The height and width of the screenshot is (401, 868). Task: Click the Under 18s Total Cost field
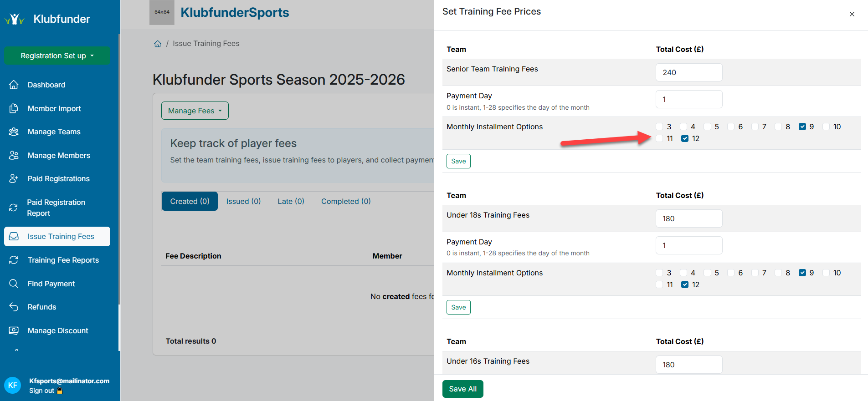688,218
